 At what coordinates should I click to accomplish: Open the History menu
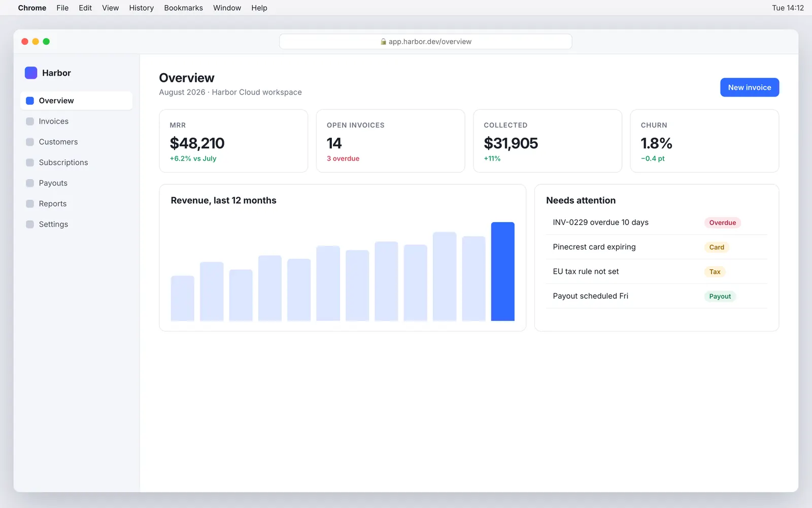pos(141,8)
